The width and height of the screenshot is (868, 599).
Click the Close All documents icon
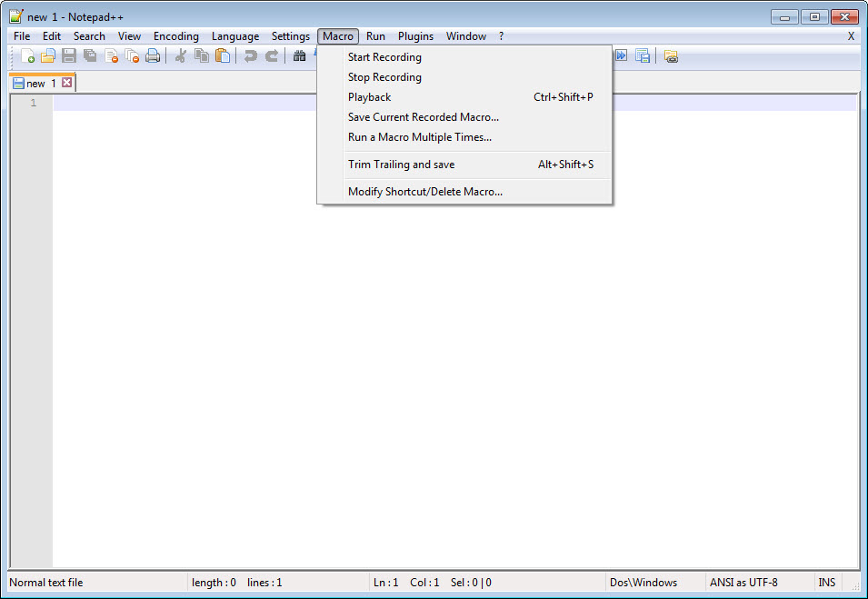(x=132, y=56)
